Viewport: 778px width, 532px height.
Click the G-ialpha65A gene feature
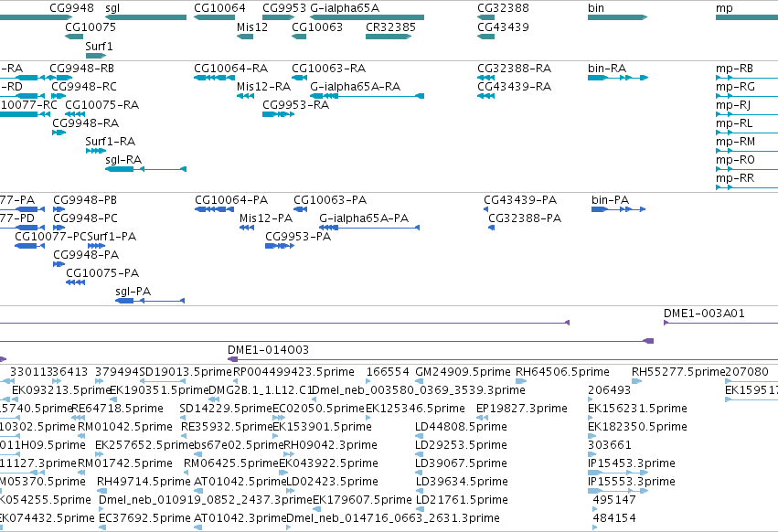coord(368,17)
